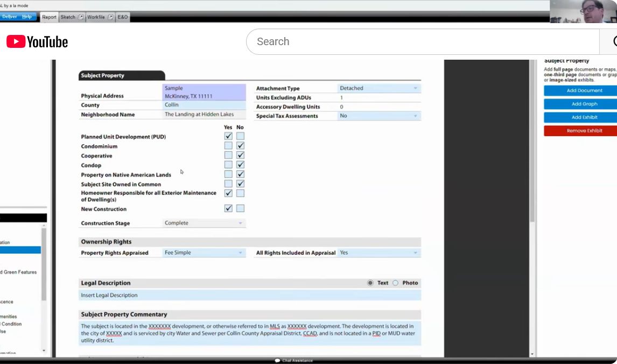The image size is (617, 364).
Task: Select the Green Features navigation item
Action: coord(19,272)
